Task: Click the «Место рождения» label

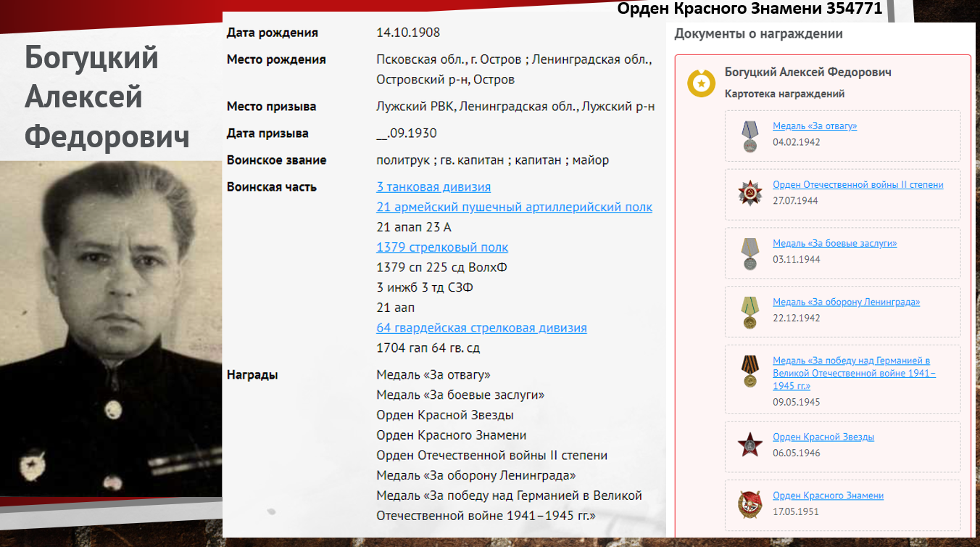Action: (x=276, y=59)
